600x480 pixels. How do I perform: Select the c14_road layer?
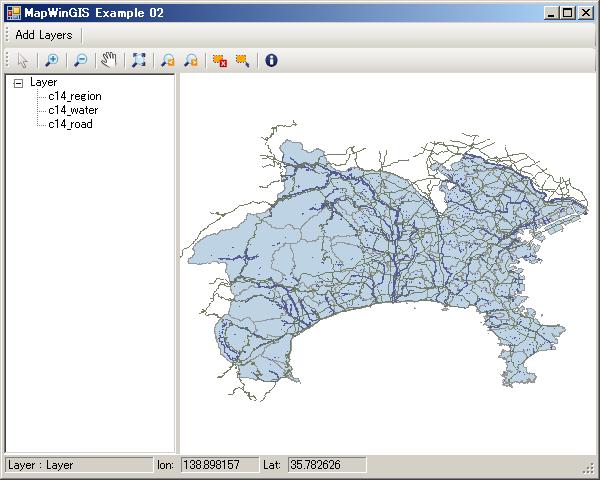pyautogui.click(x=70, y=124)
